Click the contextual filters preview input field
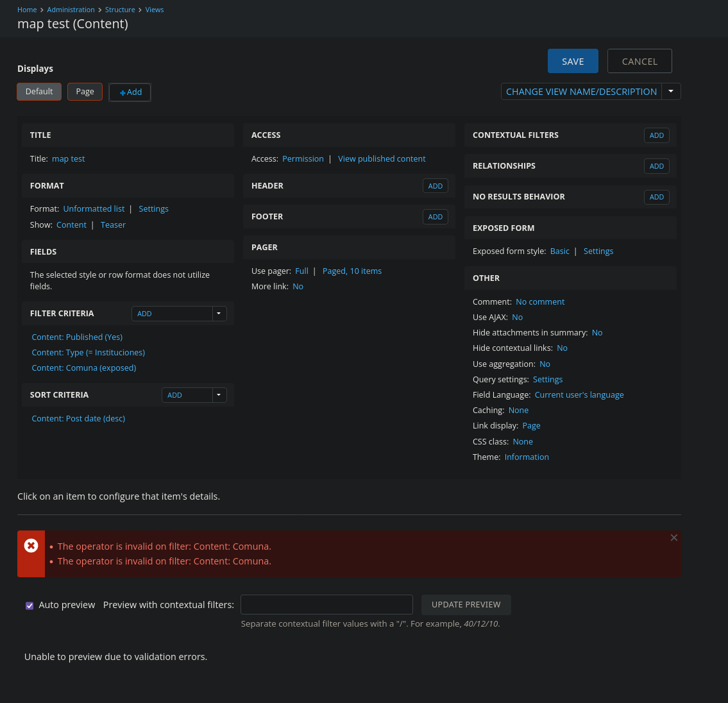 point(326,605)
